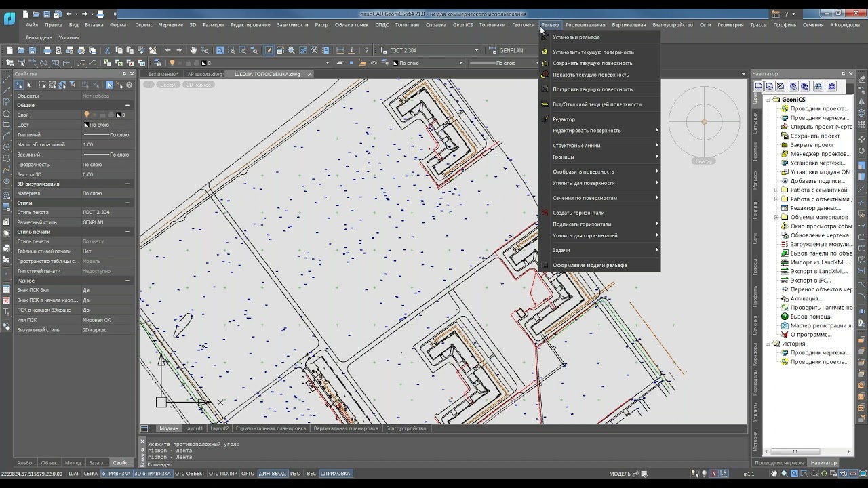Open Проводник проекта in Navigator tree
The height and width of the screenshot is (488, 868).
point(818,108)
